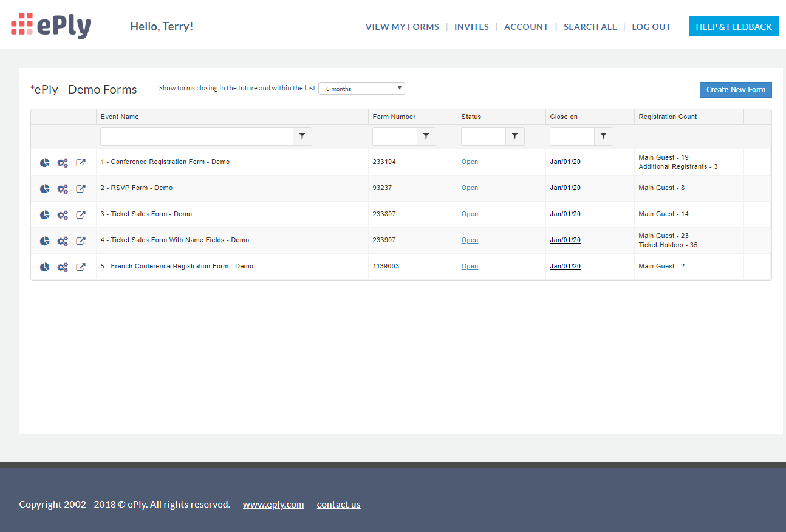Select '2 - RSVP Form - Demo' text
The image size is (786, 532).
(137, 188)
